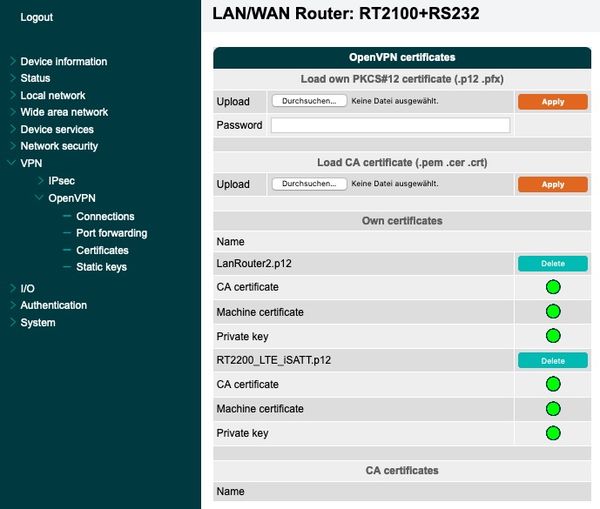Select IPsec under VPN
600x509 pixels.
point(61,181)
